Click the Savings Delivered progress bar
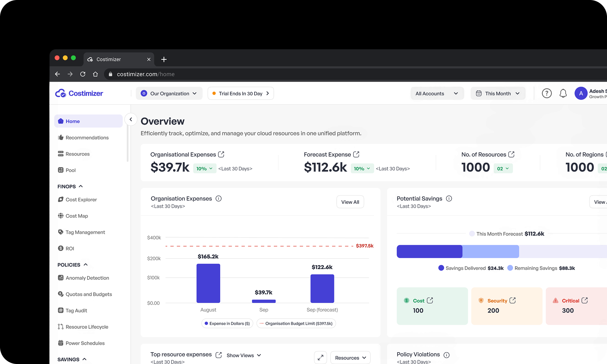Screen dimensions: 607x364 [x=429, y=251]
